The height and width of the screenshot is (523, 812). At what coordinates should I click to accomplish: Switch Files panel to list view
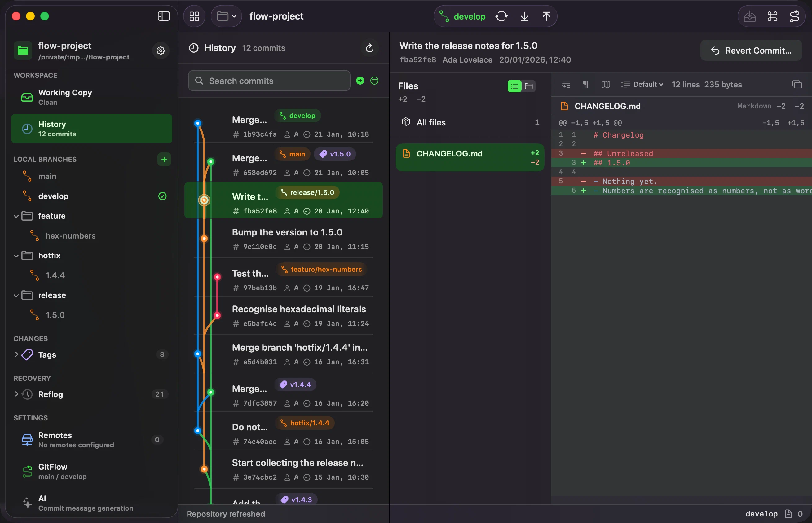514,86
